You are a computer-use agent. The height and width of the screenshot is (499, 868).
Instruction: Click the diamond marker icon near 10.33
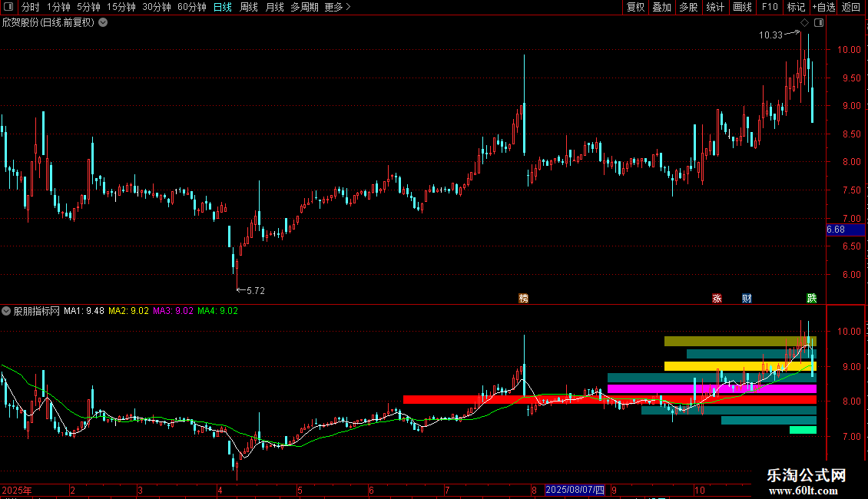[804, 23]
